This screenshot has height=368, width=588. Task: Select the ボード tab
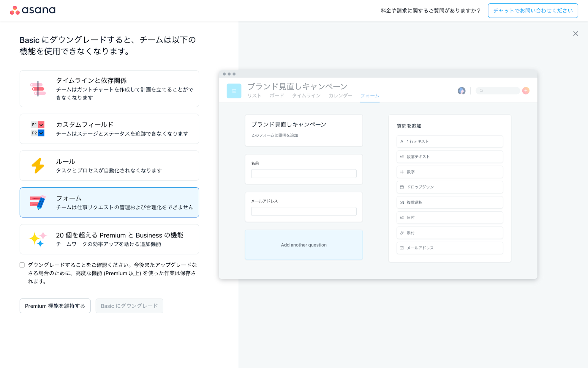(x=277, y=96)
